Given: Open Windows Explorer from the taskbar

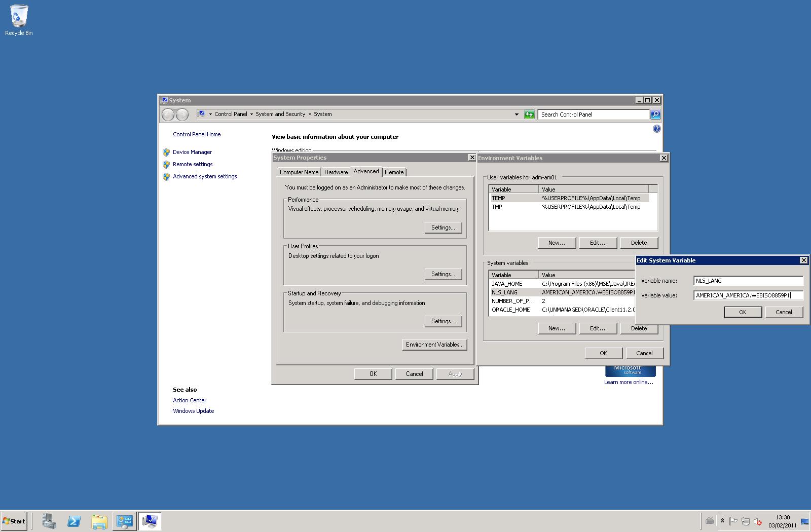Looking at the screenshot, I should coord(99,521).
